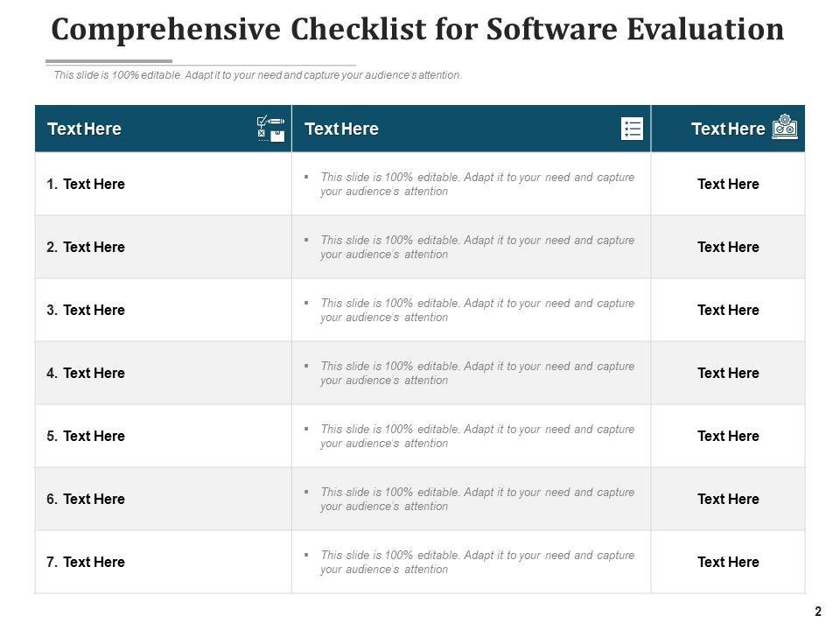Select the '4. Text Here' row label
840x630 pixels.
point(86,374)
